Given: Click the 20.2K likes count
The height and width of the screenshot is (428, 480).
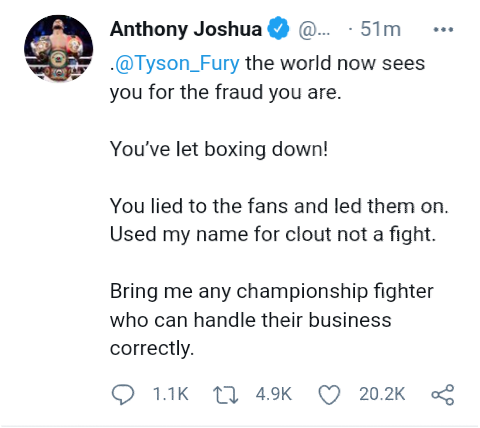Looking at the screenshot, I should [x=382, y=394].
